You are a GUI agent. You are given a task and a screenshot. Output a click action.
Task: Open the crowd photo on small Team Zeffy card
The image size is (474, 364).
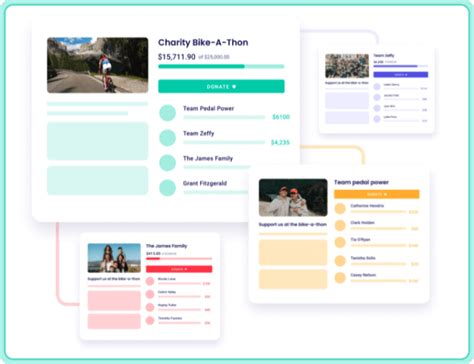[347, 66]
